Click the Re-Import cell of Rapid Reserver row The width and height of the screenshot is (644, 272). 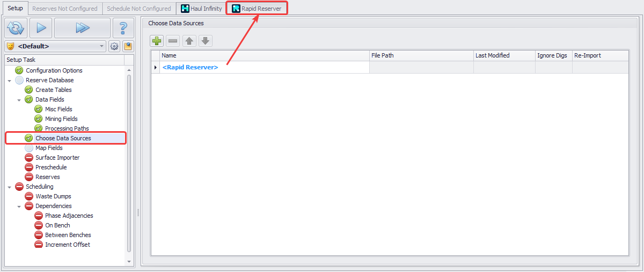tap(600, 67)
